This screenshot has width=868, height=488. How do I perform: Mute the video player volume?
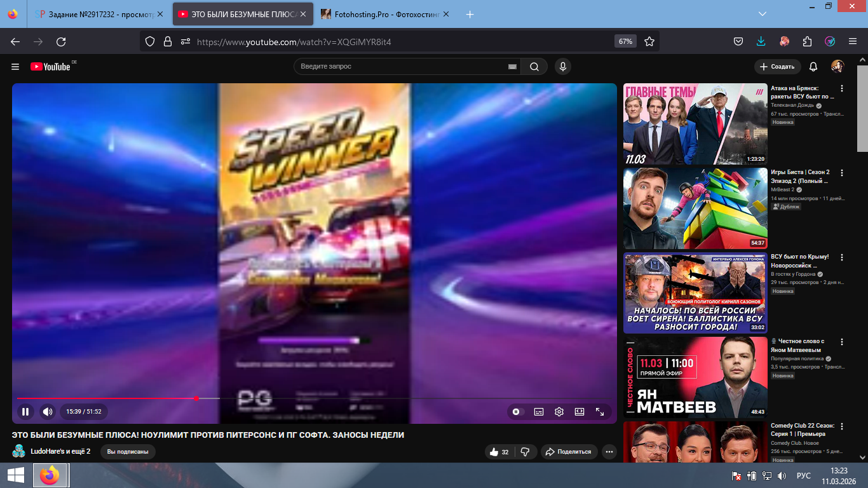pyautogui.click(x=48, y=412)
